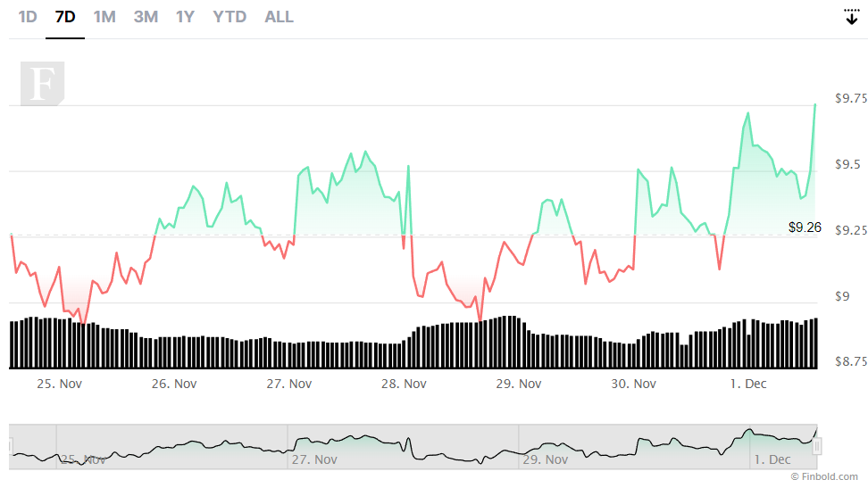
Task: Switch to the 1M range
Action: click(104, 17)
